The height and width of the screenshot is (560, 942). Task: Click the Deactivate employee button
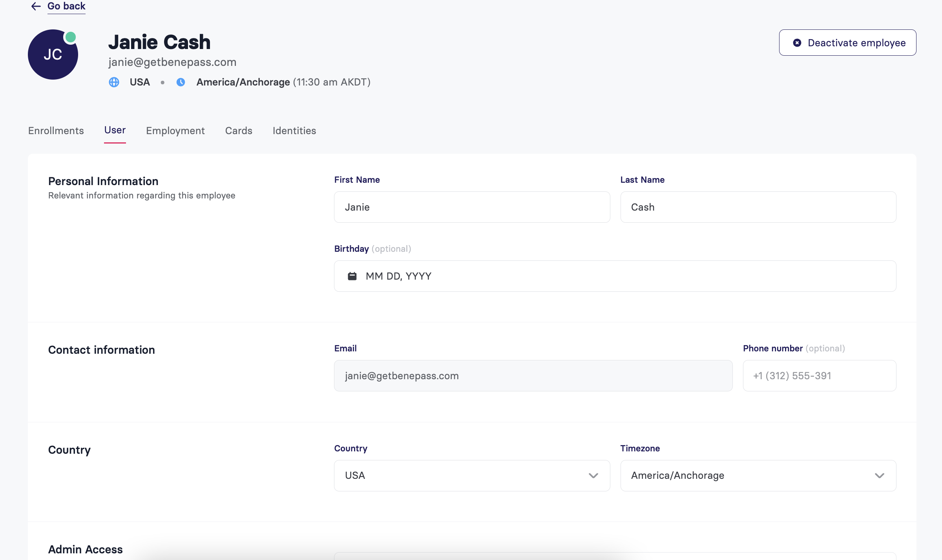click(x=847, y=43)
